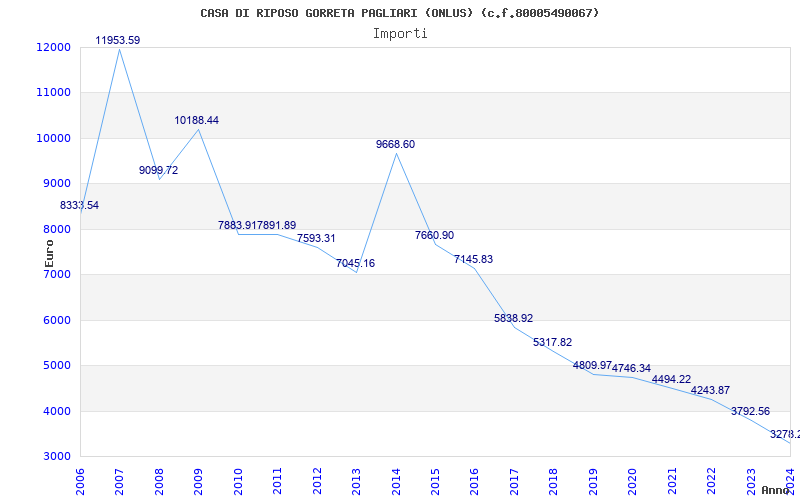Click y-axis tick 6000

point(56,320)
